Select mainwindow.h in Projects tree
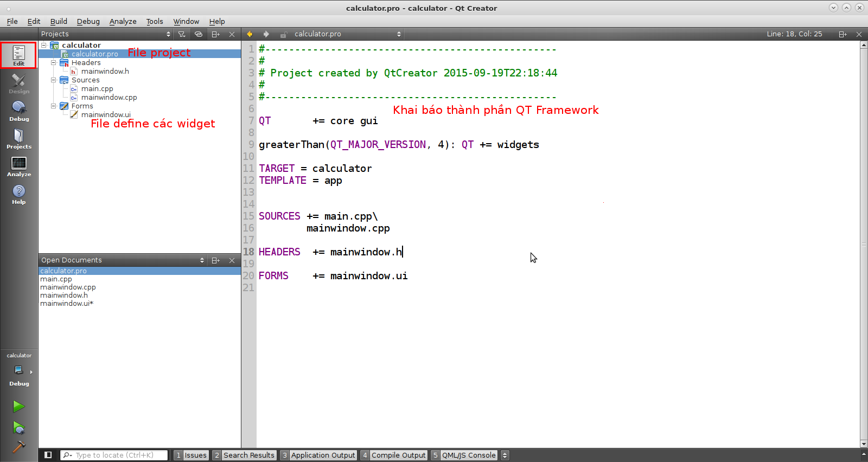The height and width of the screenshot is (462, 868). point(105,71)
